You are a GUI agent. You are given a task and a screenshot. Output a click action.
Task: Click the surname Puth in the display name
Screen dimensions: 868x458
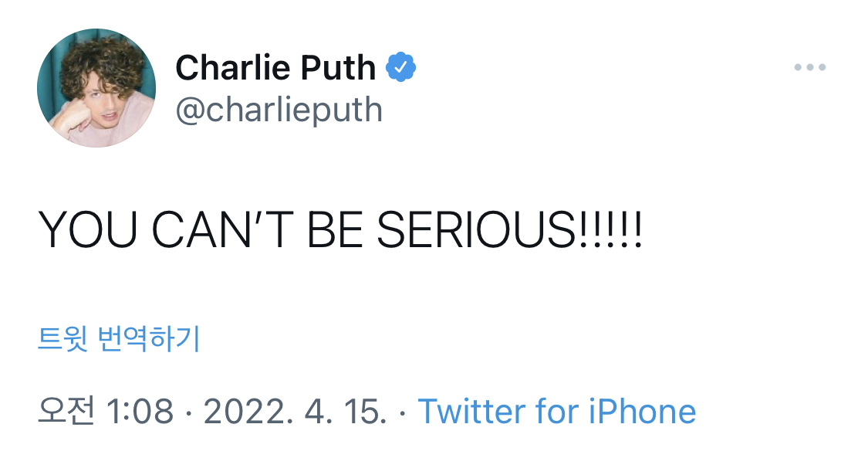click(338, 67)
